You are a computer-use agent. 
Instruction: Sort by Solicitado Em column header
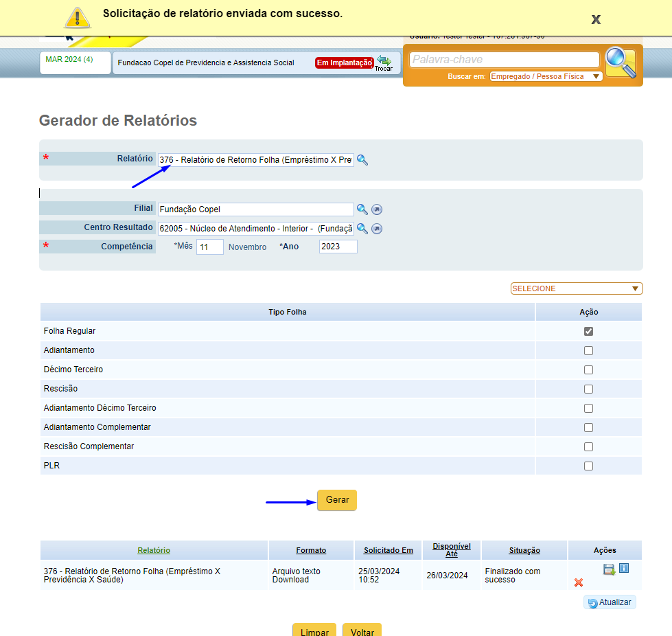tap(389, 550)
